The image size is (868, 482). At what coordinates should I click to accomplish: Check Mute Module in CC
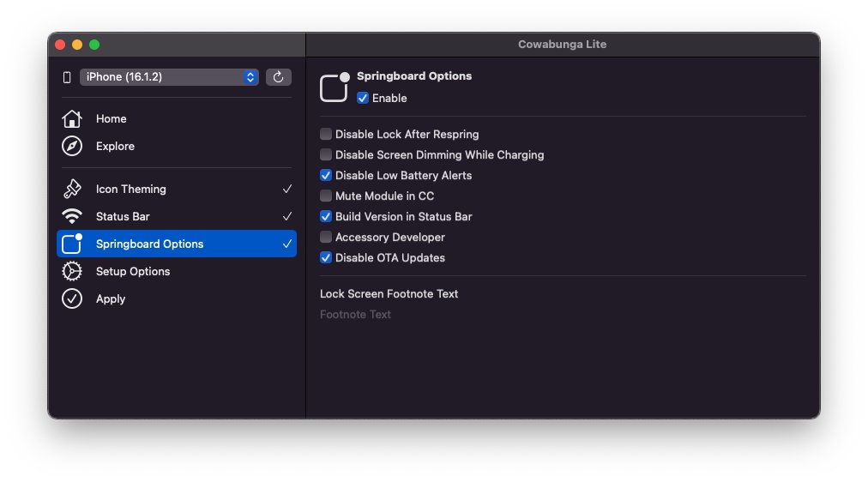(326, 196)
